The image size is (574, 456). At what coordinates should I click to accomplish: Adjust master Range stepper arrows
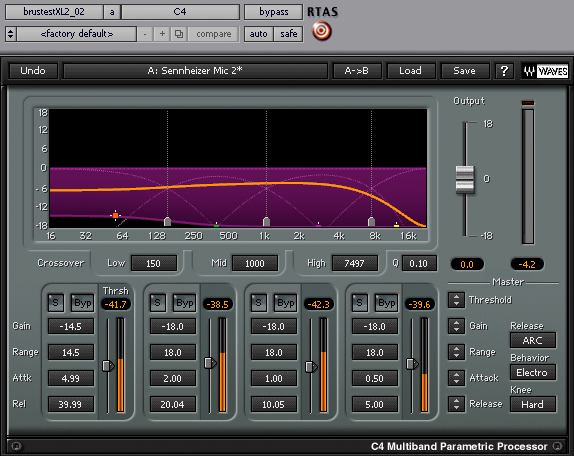coord(456,352)
